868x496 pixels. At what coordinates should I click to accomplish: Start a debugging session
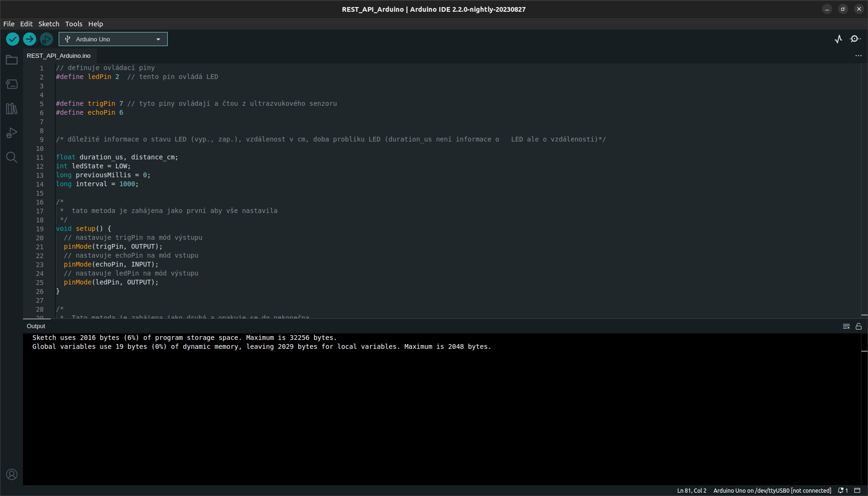(x=46, y=39)
